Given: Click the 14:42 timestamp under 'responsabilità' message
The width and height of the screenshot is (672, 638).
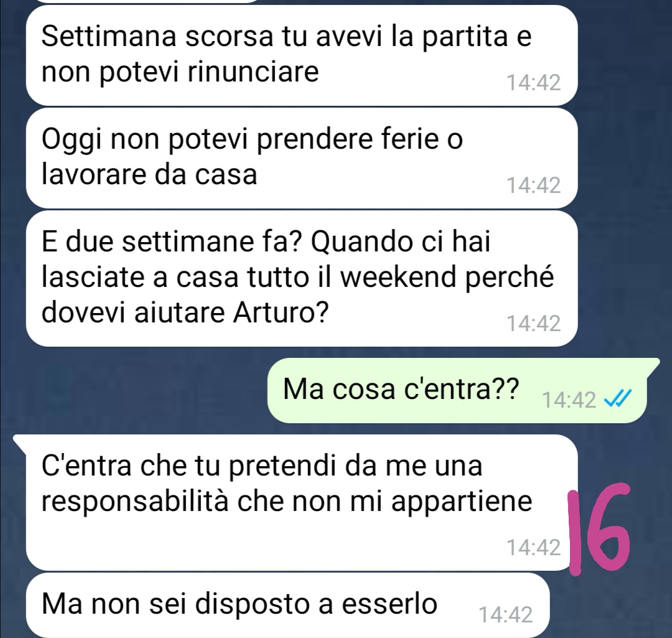Looking at the screenshot, I should click(534, 548).
